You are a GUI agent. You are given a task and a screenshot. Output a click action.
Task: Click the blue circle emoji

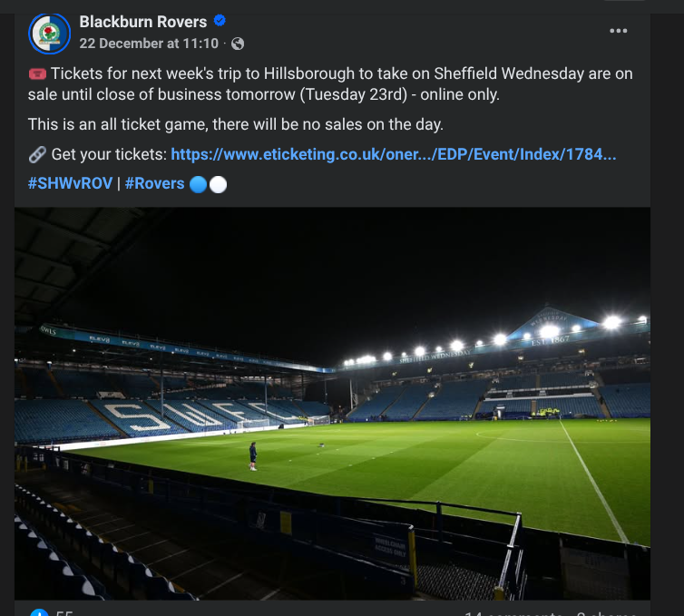click(x=198, y=184)
